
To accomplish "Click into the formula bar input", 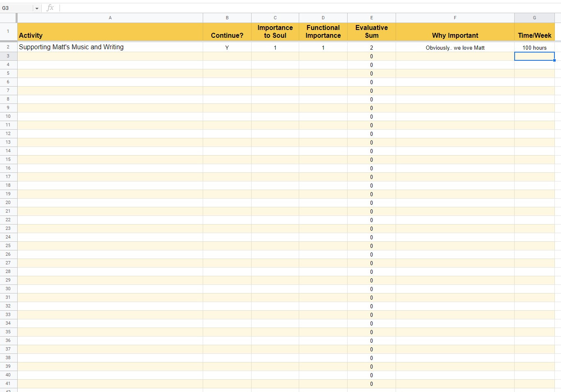I will pyautogui.click(x=310, y=8).
